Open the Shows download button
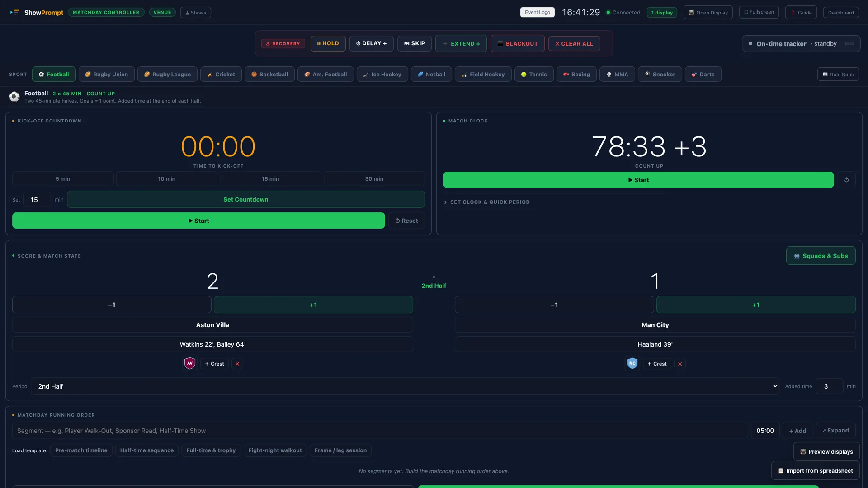The width and height of the screenshot is (868, 488). 196,13
